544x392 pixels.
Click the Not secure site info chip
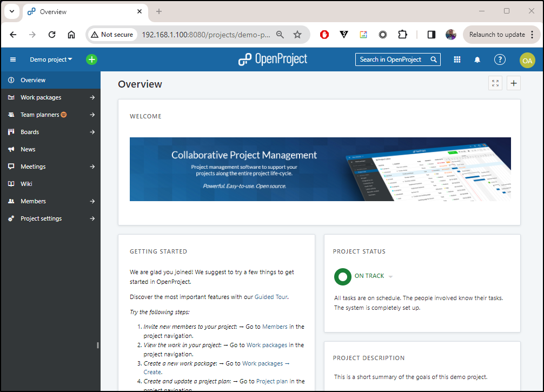tap(112, 35)
